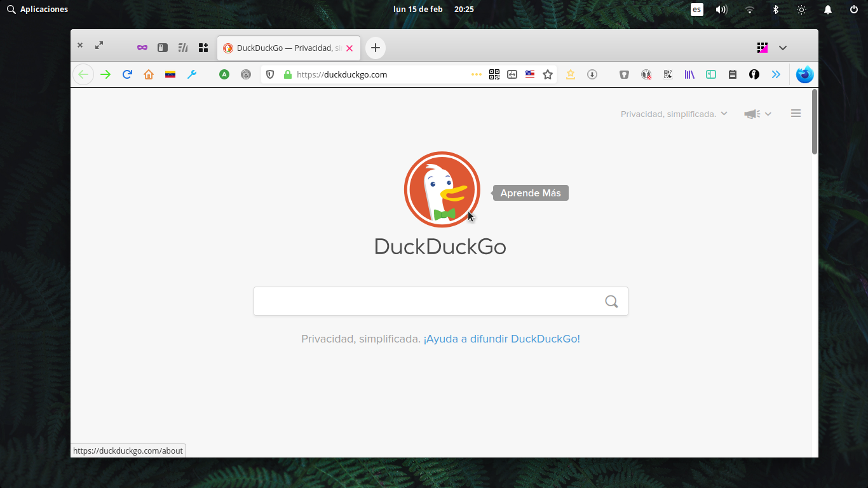Toggle fullscreen with the window expand arrows

pyautogui.click(x=99, y=45)
